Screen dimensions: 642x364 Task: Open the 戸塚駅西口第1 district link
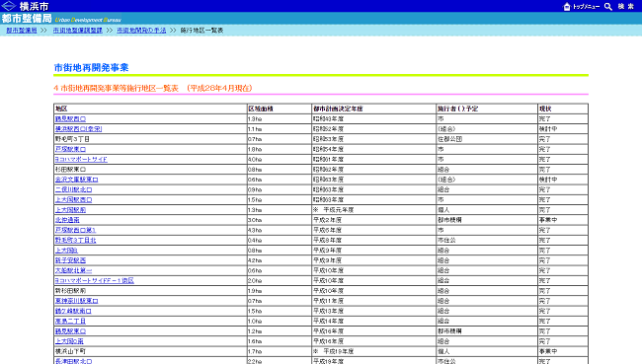[75, 230]
